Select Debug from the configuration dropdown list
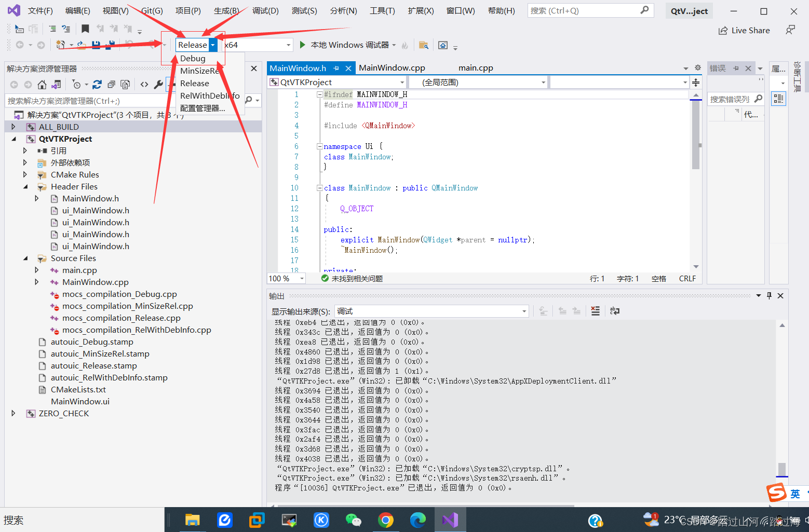 click(x=192, y=58)
